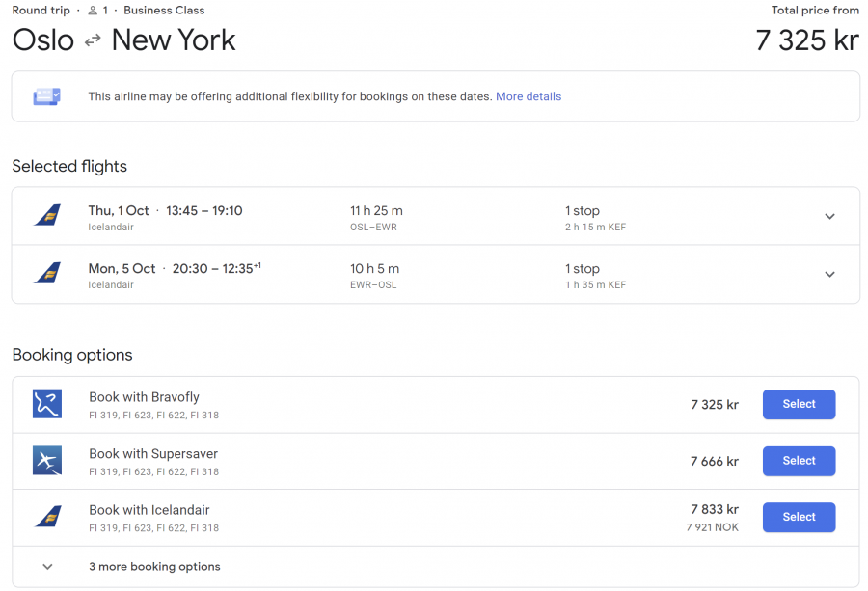
Task: Click the Book with Supersaver row title
Action: (153, 454)
